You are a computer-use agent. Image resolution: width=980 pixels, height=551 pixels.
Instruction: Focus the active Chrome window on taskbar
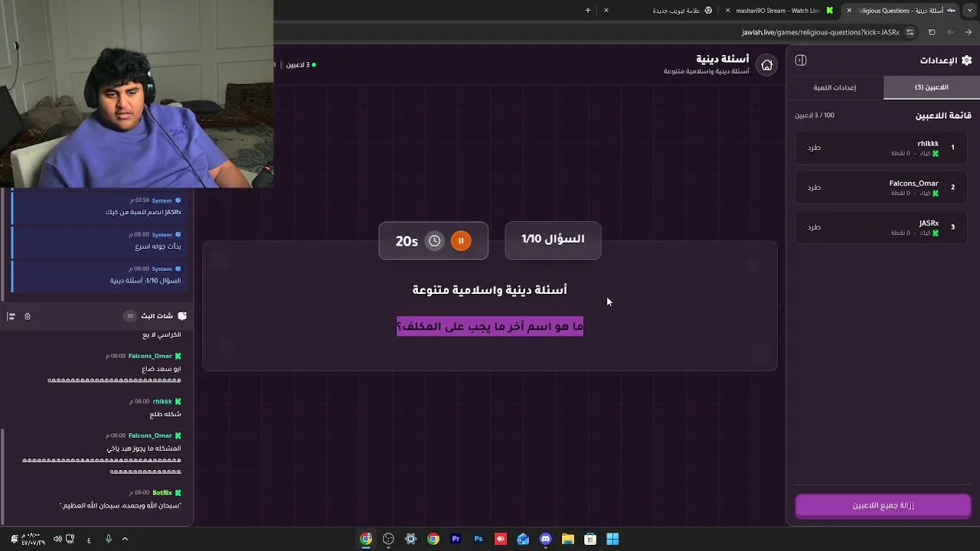[366, 540]
